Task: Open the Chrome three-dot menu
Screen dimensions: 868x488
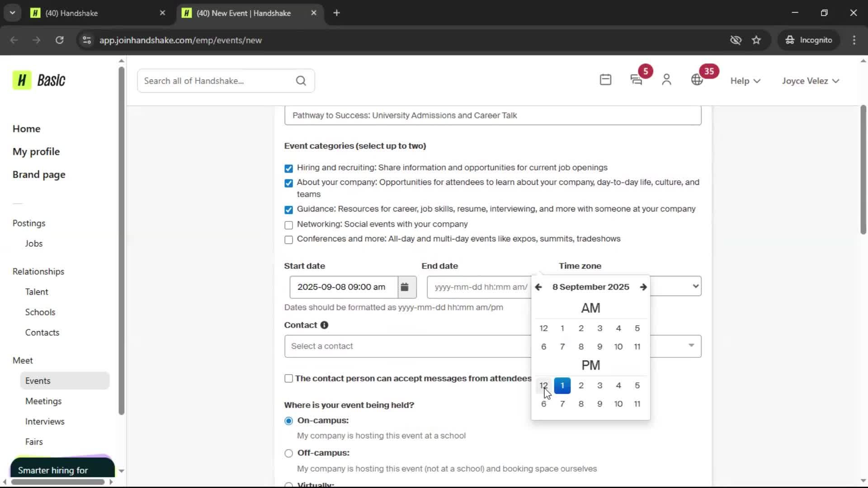Action: [854, 40]
